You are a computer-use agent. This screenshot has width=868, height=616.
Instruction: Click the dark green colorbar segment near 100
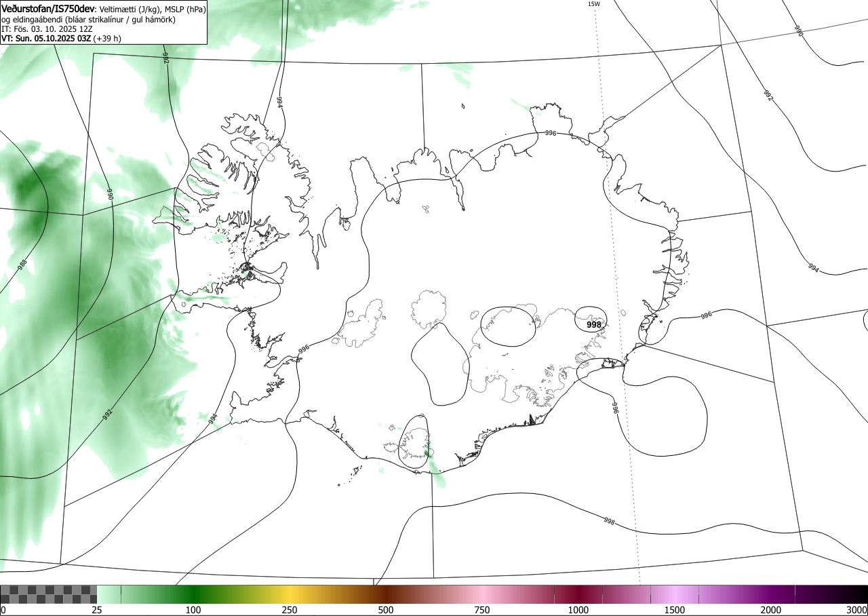(x=193, y=594)
